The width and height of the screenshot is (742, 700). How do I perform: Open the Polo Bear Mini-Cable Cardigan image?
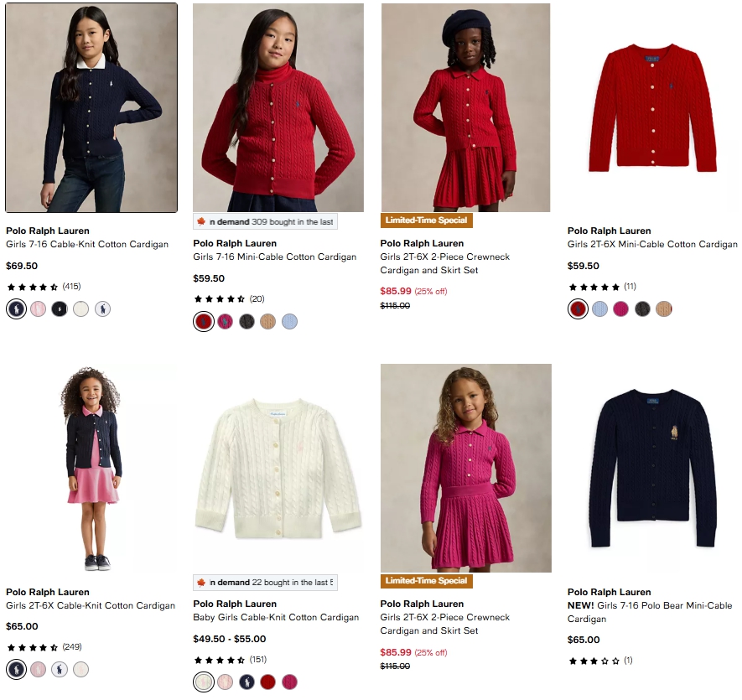[x=652, y=468]
